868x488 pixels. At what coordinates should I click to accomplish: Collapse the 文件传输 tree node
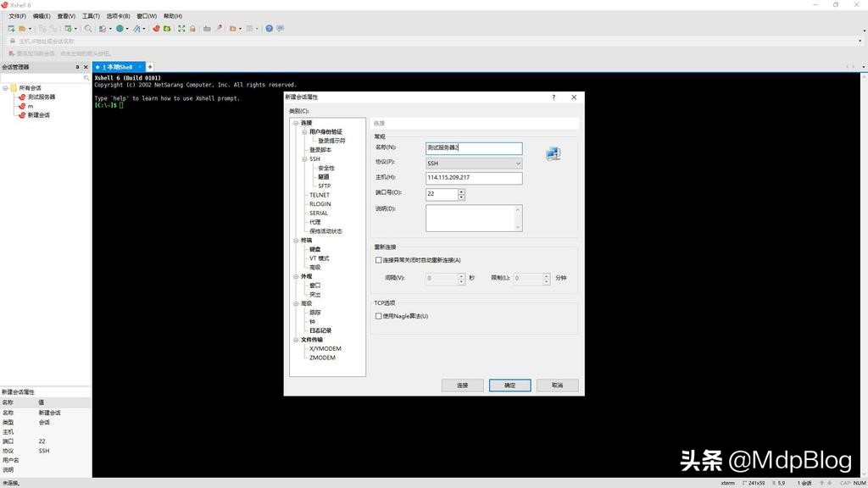tap(295, 340)
